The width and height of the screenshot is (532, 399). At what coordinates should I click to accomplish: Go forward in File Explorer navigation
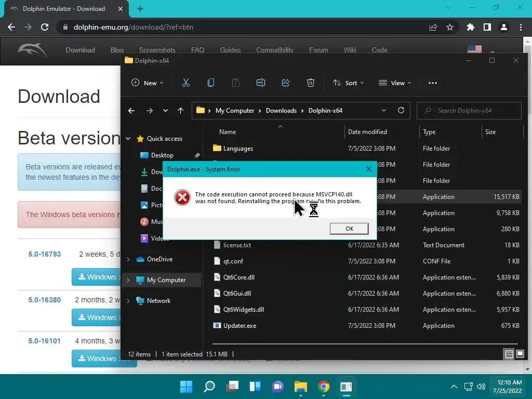click(x=149, y=111)
